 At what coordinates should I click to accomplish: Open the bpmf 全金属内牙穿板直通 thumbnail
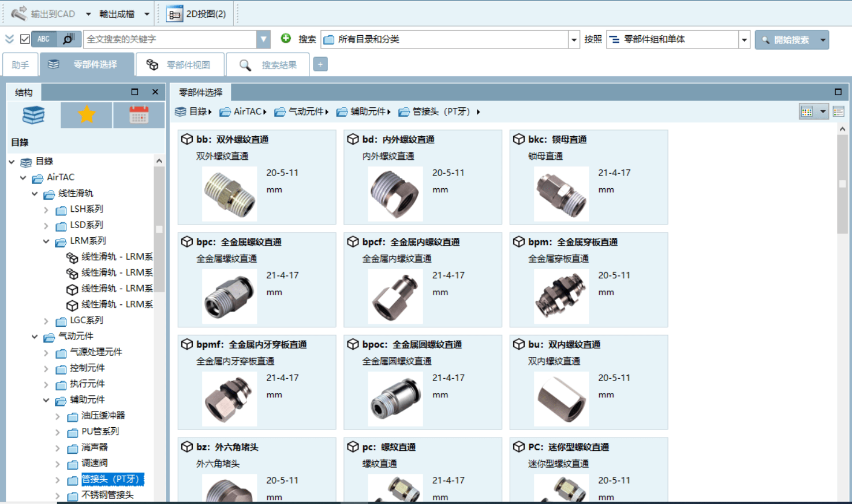point(229,399)
